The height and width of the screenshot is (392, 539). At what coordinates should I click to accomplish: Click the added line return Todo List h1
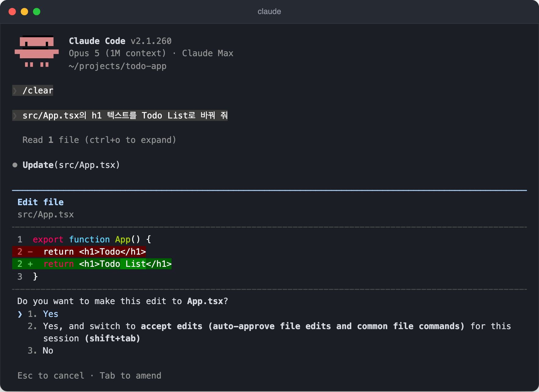[x=92, y=264]
